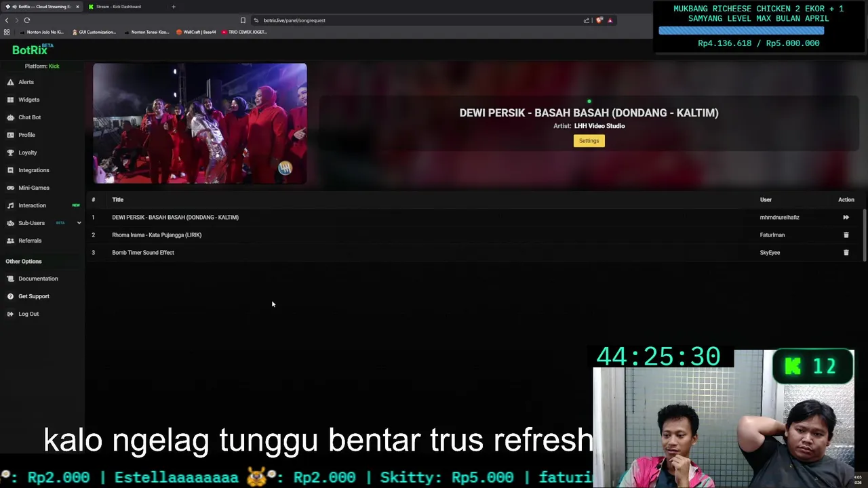Open the GUI Customization bookmark
The image size is (868, 488).
point(94,32)
